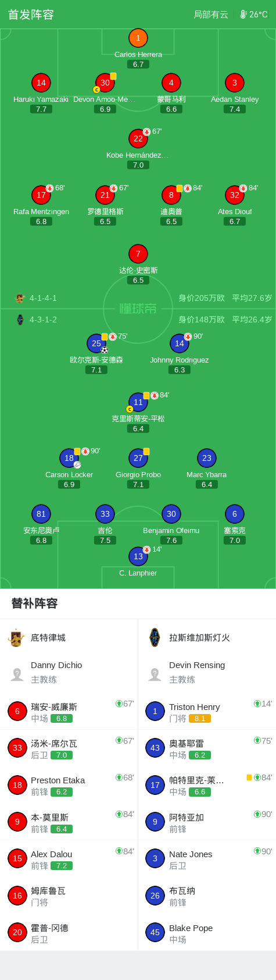Open substitute Blake Pope's entry
The image size is (276, 980).
coord(207,932)
